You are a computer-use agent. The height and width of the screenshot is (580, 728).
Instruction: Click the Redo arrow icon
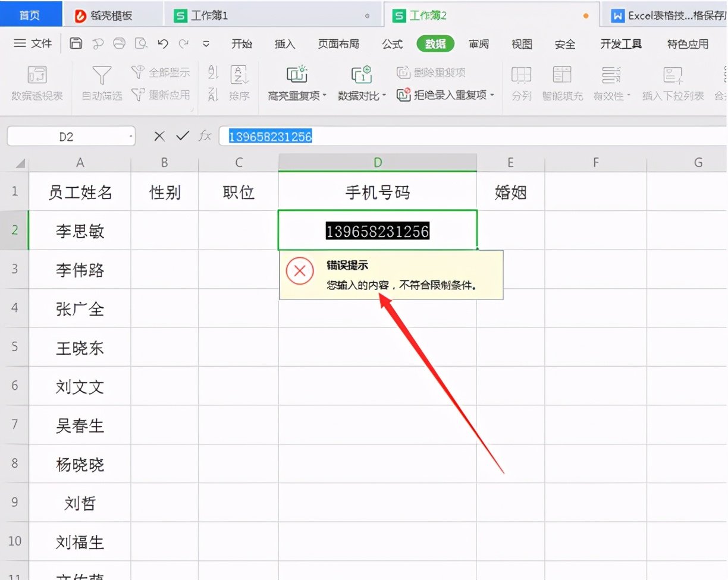184,43
